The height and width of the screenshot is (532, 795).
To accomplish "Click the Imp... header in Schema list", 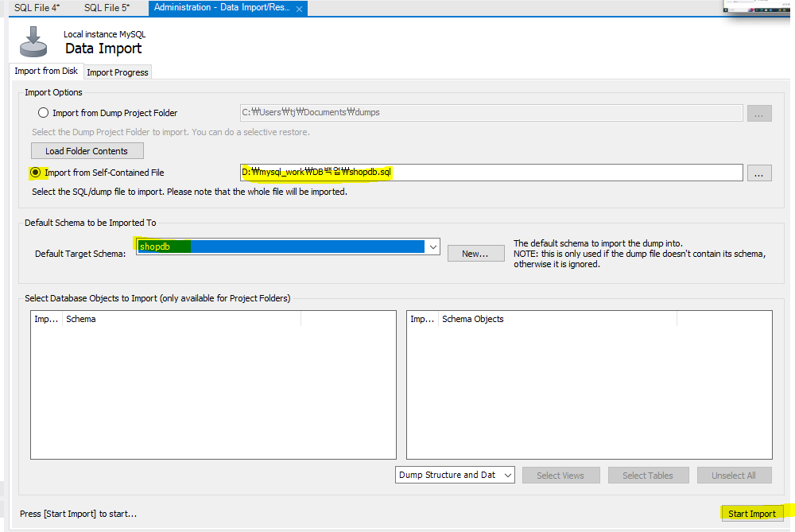I will coord(46,319).
